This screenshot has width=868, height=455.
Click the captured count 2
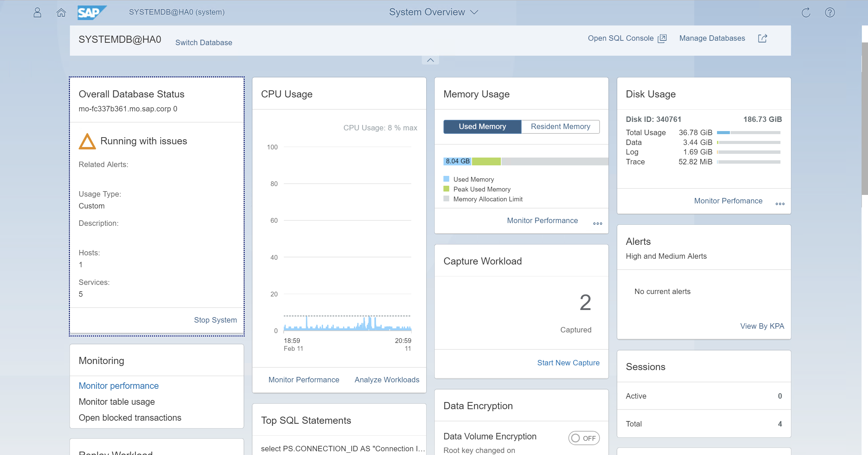coord(585,303)
